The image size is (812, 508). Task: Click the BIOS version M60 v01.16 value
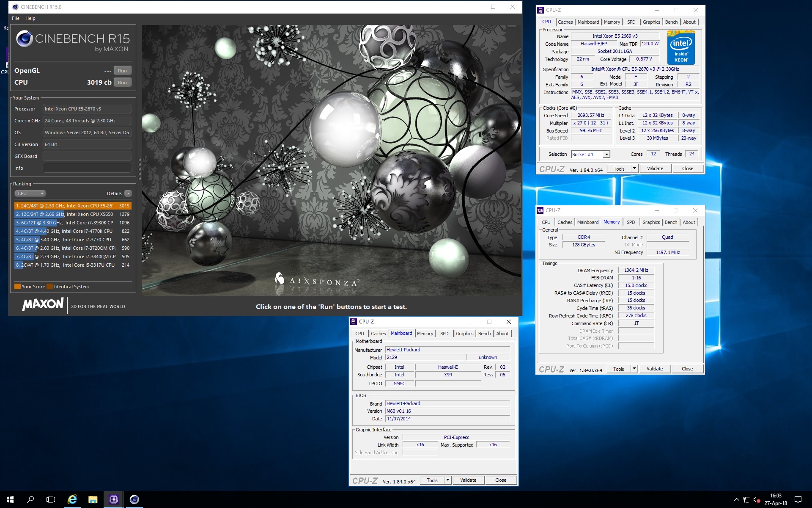(x=447, y=411)
